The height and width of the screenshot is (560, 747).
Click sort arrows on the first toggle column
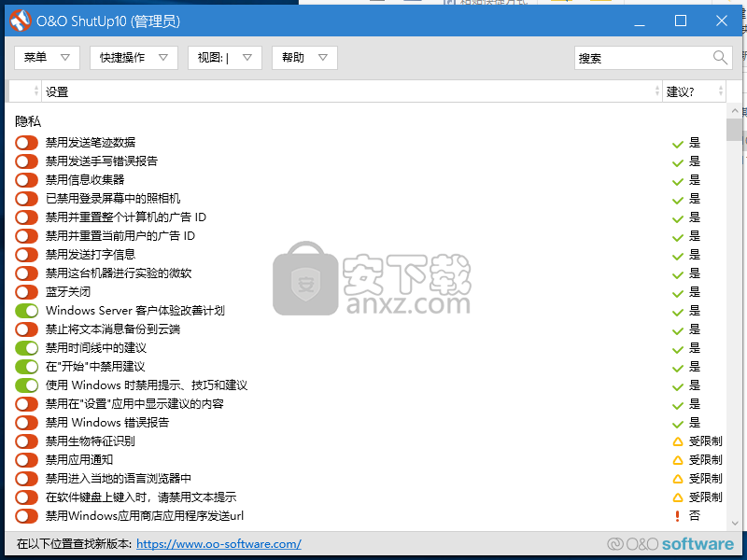pyautogui.click(x=36, y=91)
